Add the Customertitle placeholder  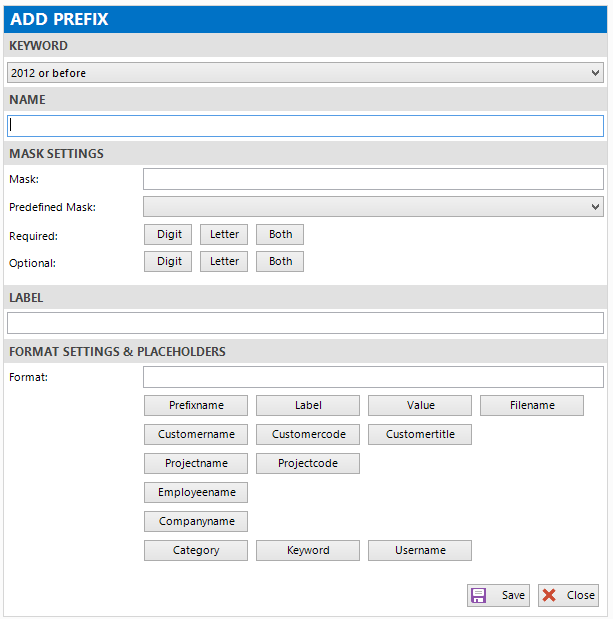420,435
